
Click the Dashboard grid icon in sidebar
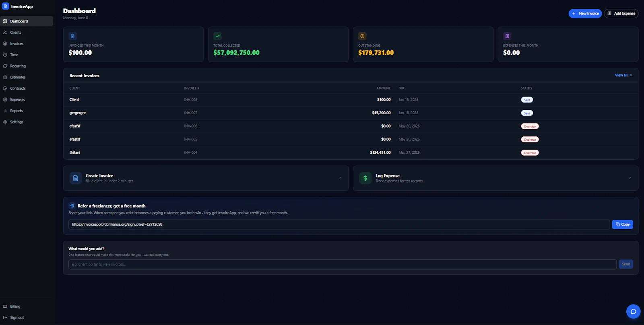pyautogui.click(x=5, y=21)
